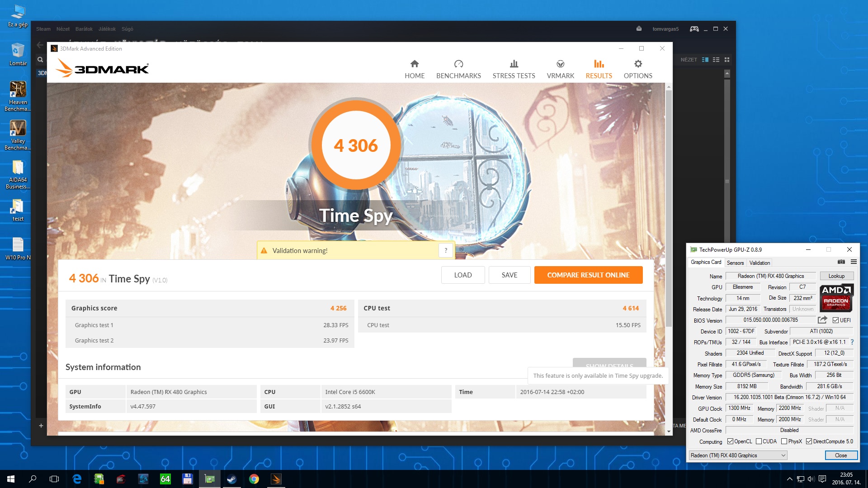This screenshot has height=488, width=868.
Task: Open OPTIONS gear in 3DMark
Action: pyautogui.click(x=638, y=69)
